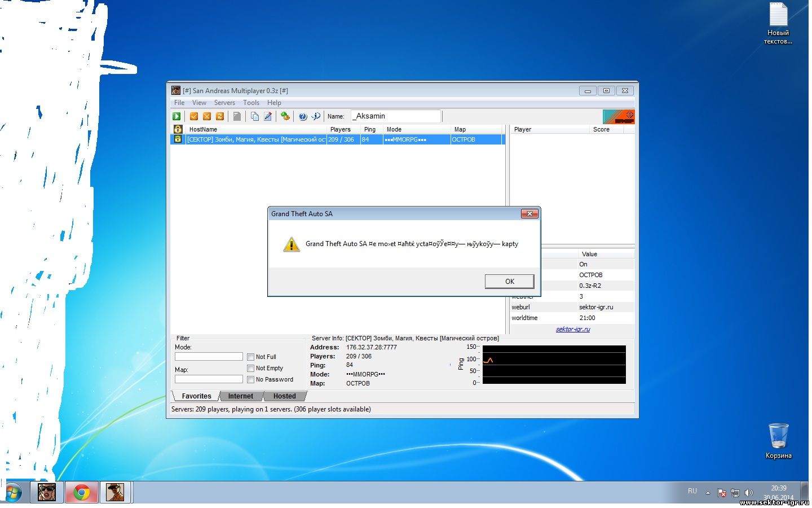Enable the No Password filter checkbox

pyautogui.click(x=250, y=379)
